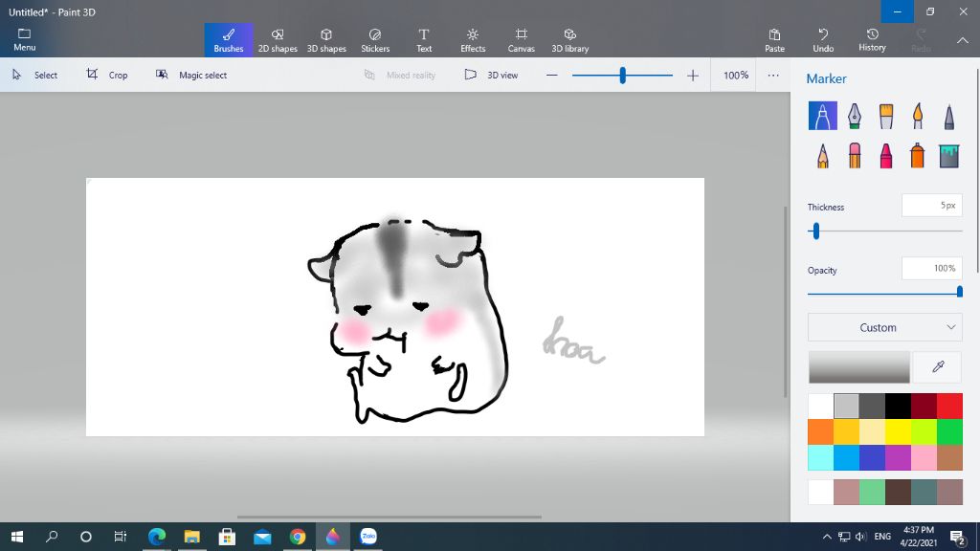Select the Pencil brush tool
Screen dimensions: 980x551
822,156
